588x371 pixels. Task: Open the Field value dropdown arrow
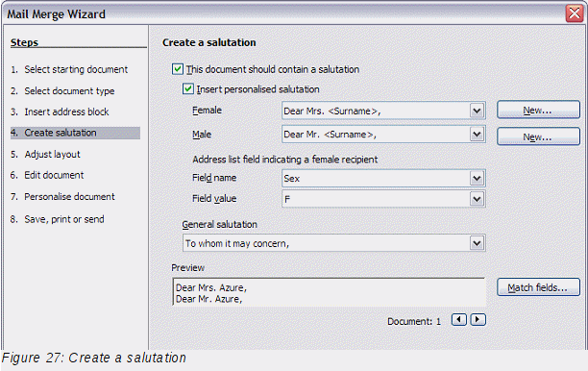[477, 199]
